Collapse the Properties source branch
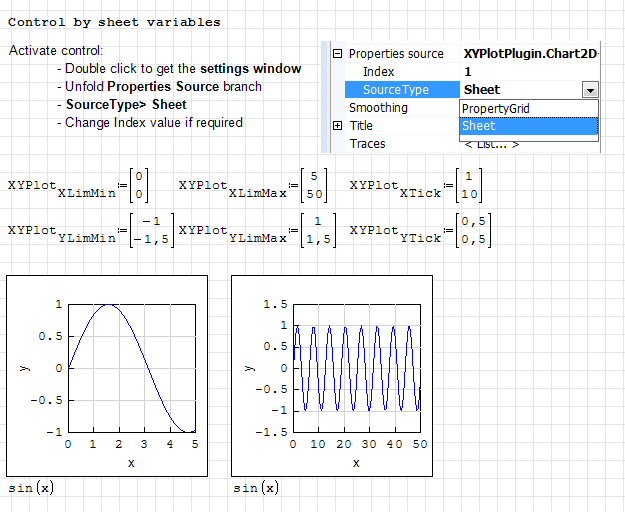Screen dimensions: 625x512 (337, 54)
